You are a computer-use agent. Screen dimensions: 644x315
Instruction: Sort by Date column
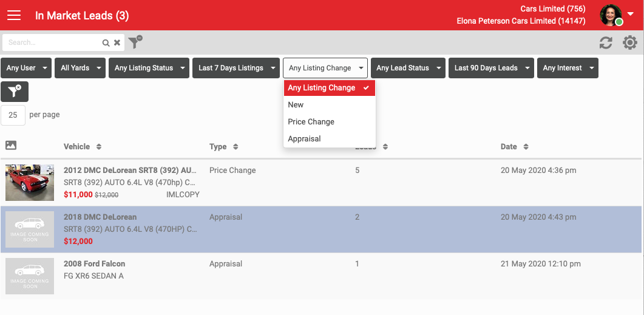coord(514,147)
